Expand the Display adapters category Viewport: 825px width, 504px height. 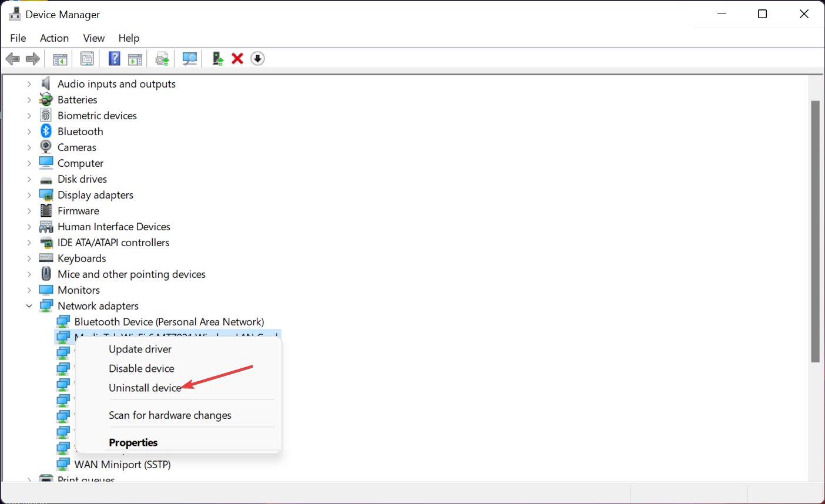(29, 195)
